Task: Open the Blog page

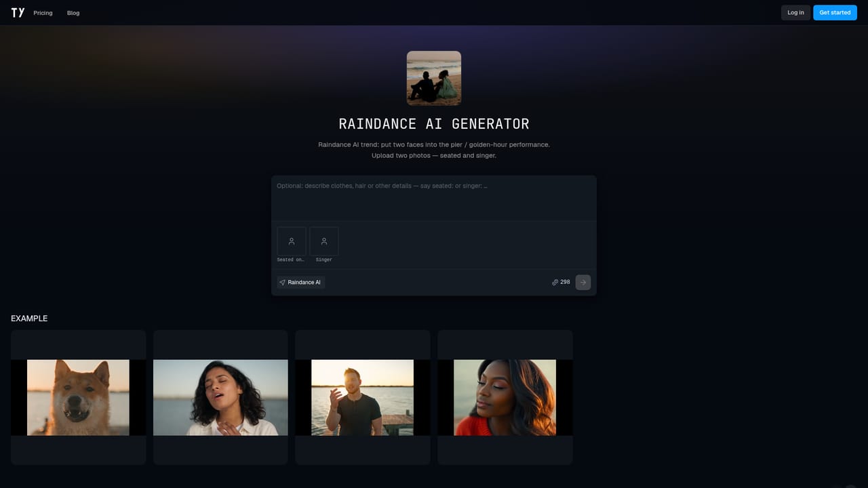Action: [x=73, y=13]
